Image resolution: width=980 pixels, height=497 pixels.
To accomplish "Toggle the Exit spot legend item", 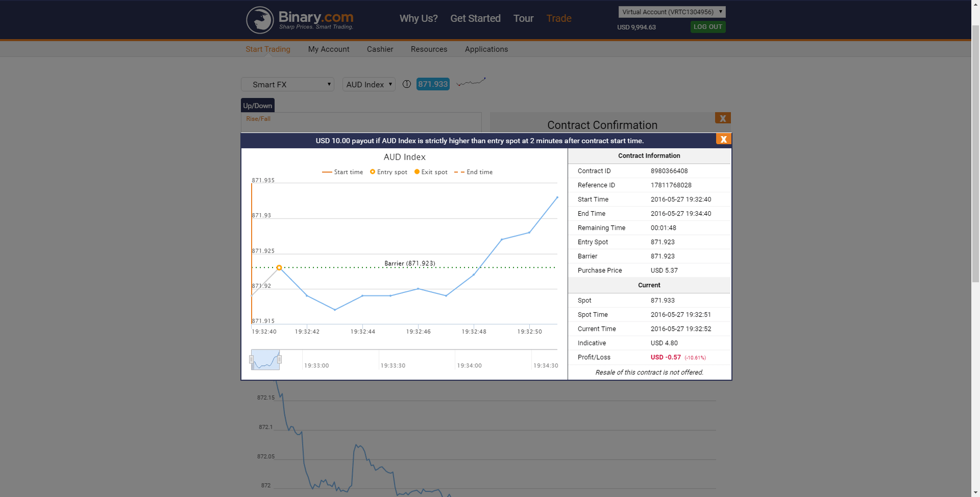I will [431, 172].
